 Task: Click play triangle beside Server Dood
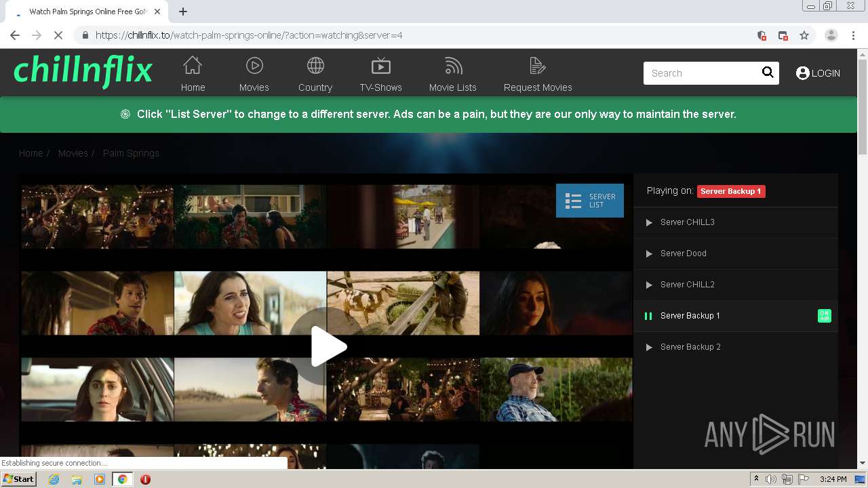[x=649, y=253]
